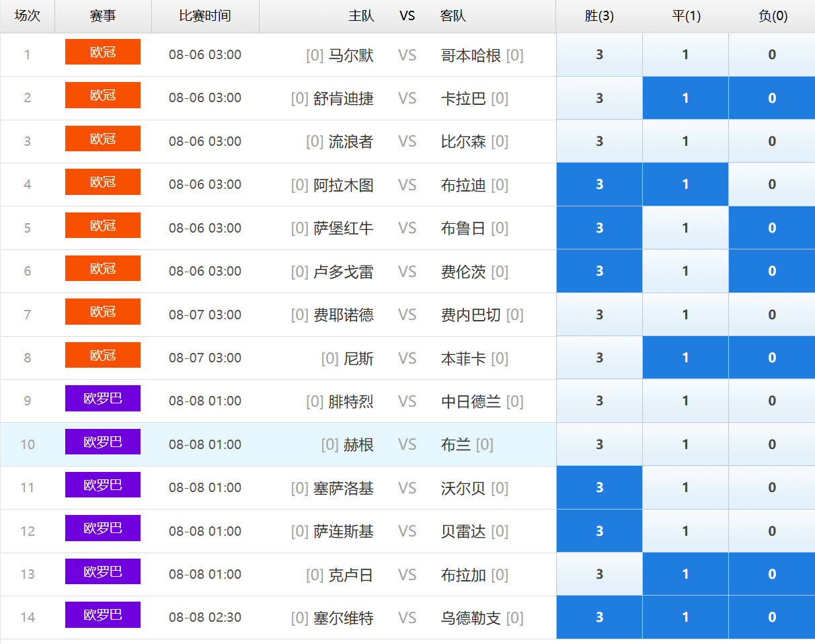Click the 欧冠 league tag in match 1
The image size is (815, 644).
[x=103, y=52]
